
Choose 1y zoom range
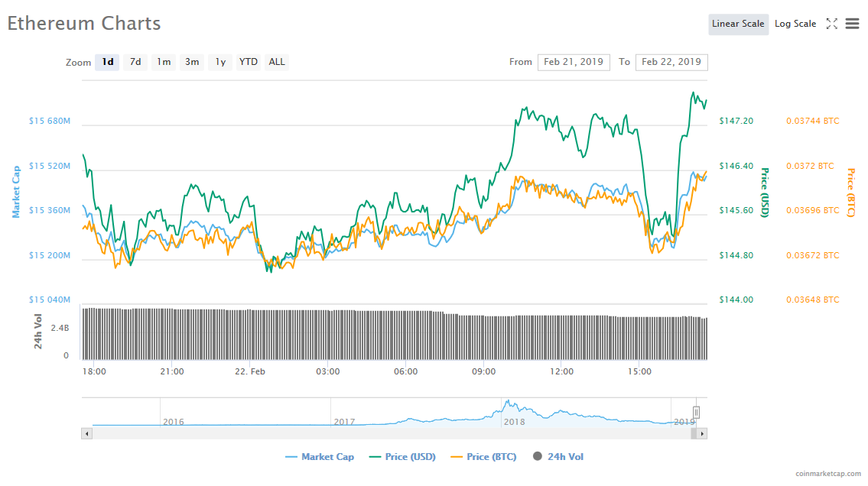[x=220, y=62]
